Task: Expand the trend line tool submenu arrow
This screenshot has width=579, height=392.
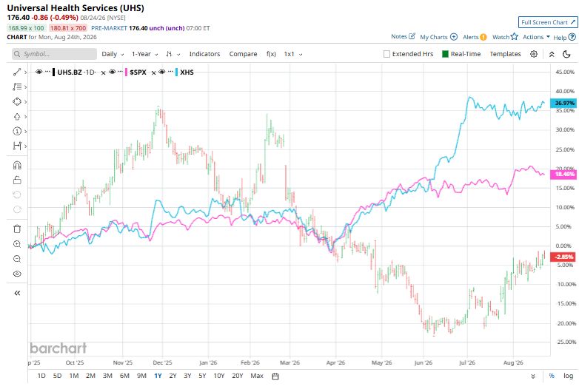Action: [x=25, y=72]
